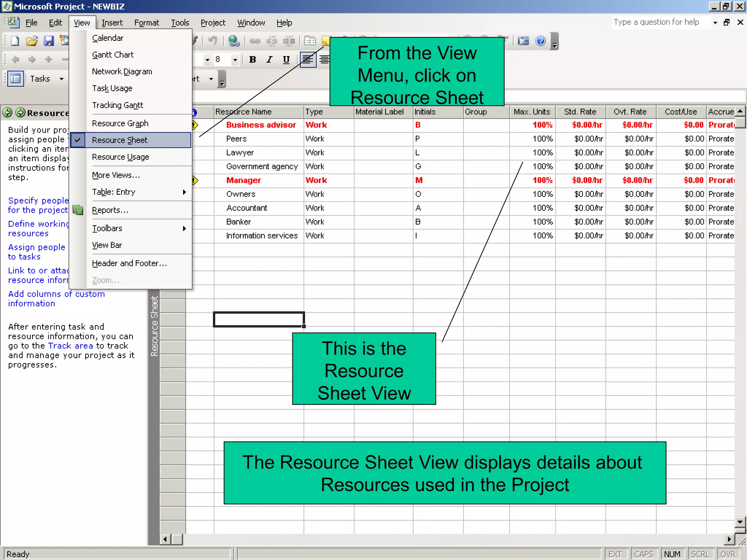Follow the Define working resources link
The height and width of the screenshot is (560, 747).
click(38, 229)
